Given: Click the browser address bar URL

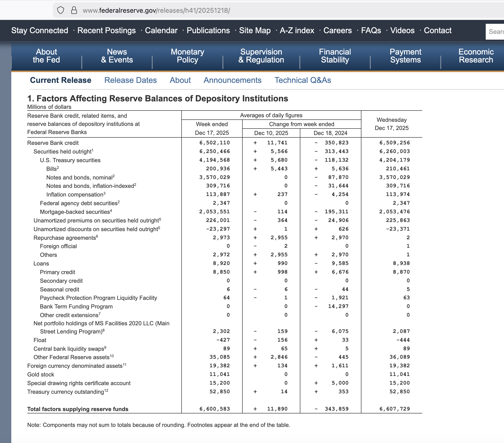Looking at the screenshot, I should (x=156, y=10).
